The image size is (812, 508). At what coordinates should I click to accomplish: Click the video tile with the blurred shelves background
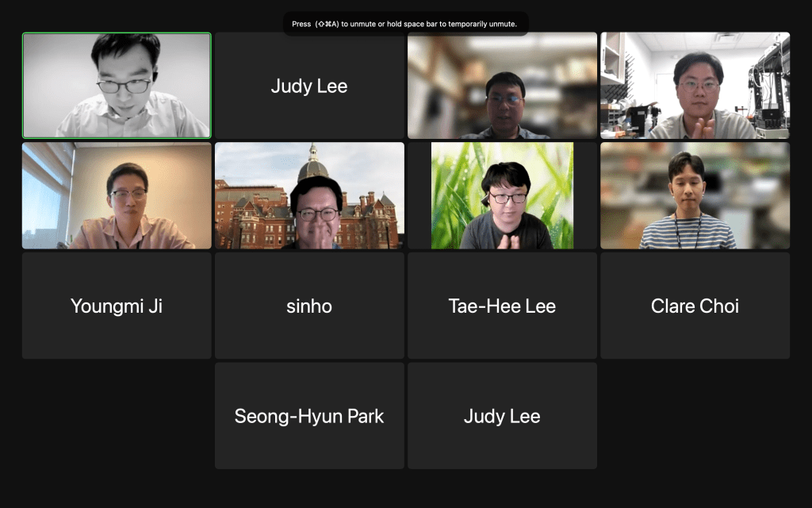(x=502, y=86)
